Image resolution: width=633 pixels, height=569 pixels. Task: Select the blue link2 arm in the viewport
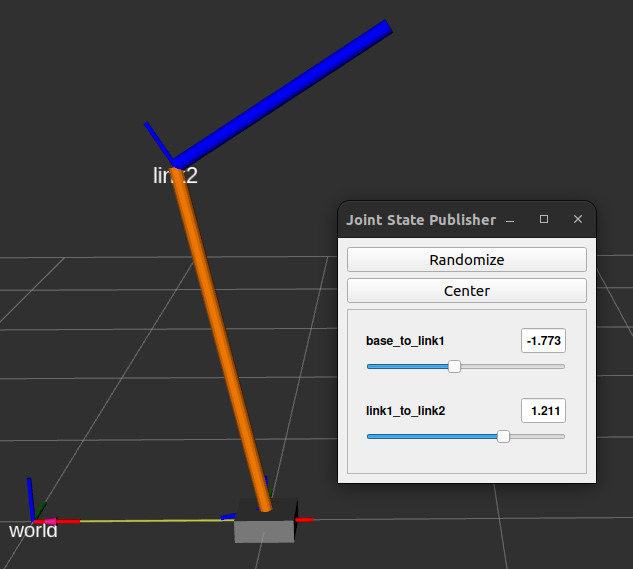point(283,94)
